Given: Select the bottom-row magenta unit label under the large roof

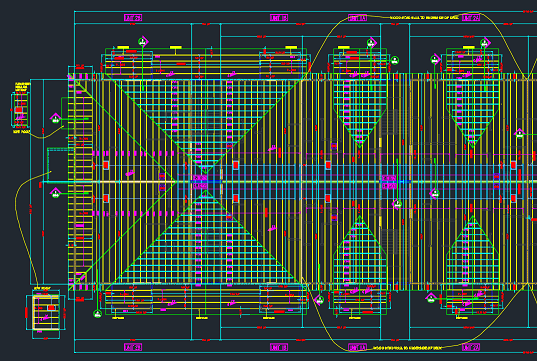Looking at the screenshot, I should [x=133, y=347].
